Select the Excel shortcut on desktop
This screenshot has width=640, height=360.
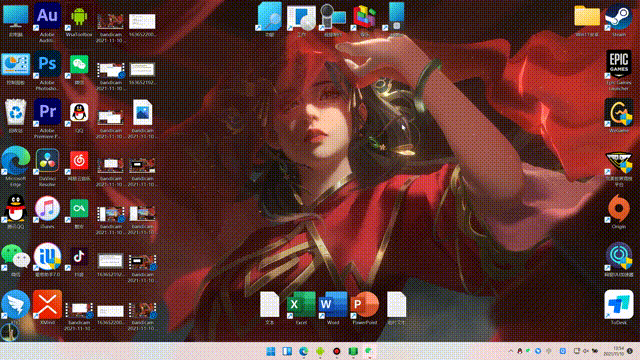coord(301,304)
